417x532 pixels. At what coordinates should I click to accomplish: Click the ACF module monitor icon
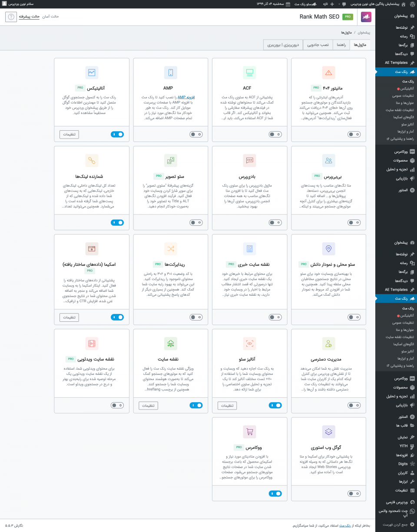click(x=249, y=73)
